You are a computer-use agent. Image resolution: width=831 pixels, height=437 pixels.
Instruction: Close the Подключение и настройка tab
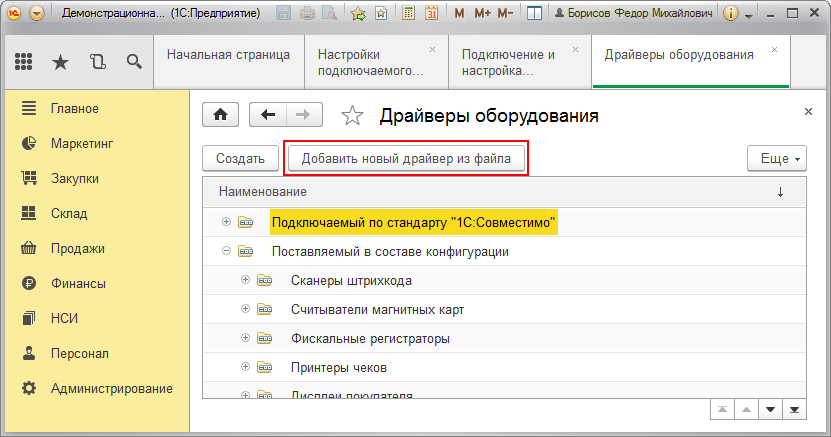pos(576,50)
